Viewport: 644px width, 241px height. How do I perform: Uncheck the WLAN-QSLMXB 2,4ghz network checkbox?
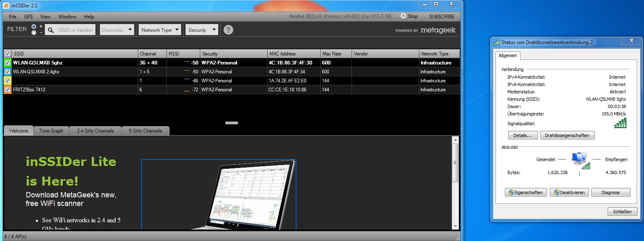[7, 72]
